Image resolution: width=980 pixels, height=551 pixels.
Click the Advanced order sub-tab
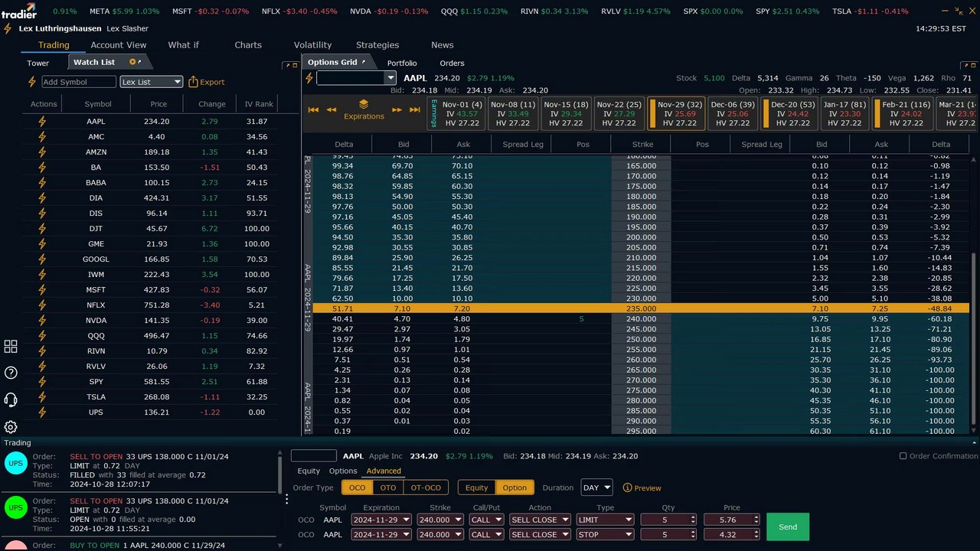pos(384,471)
